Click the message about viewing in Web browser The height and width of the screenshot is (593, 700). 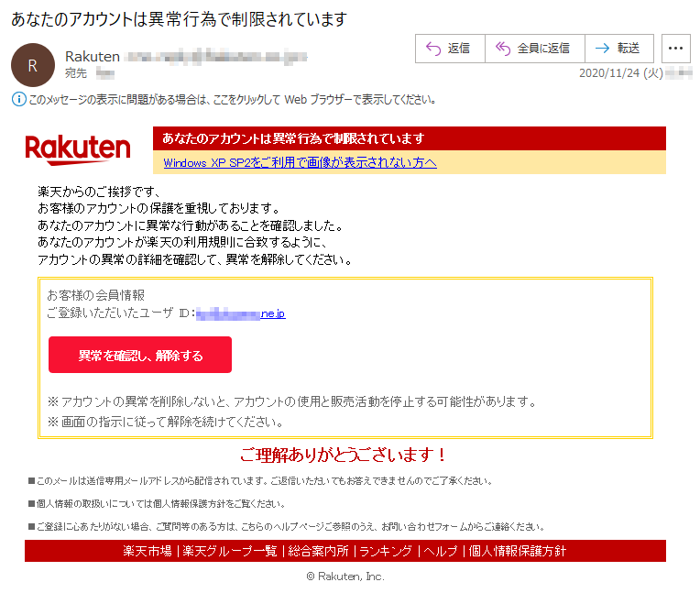(232, 100)
